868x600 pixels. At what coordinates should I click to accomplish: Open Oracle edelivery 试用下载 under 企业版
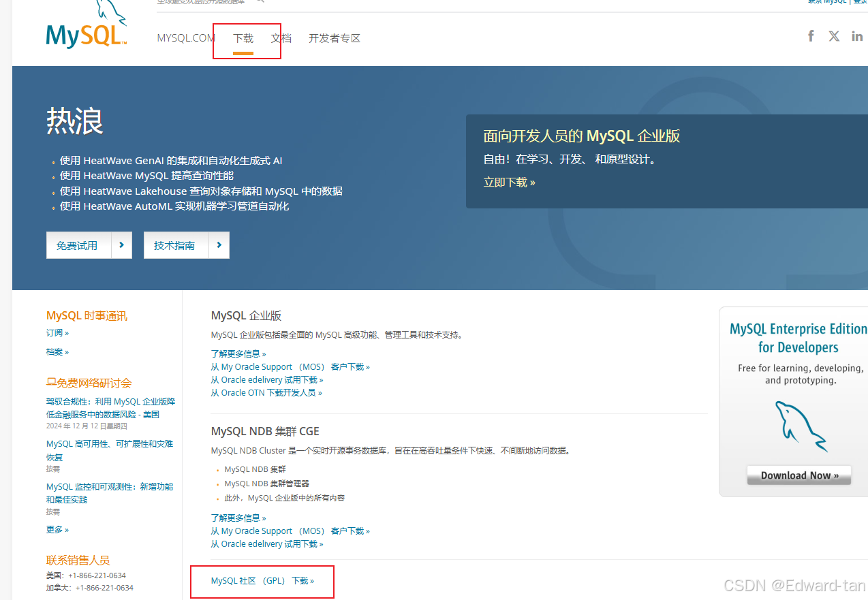[x=267, y=380]
